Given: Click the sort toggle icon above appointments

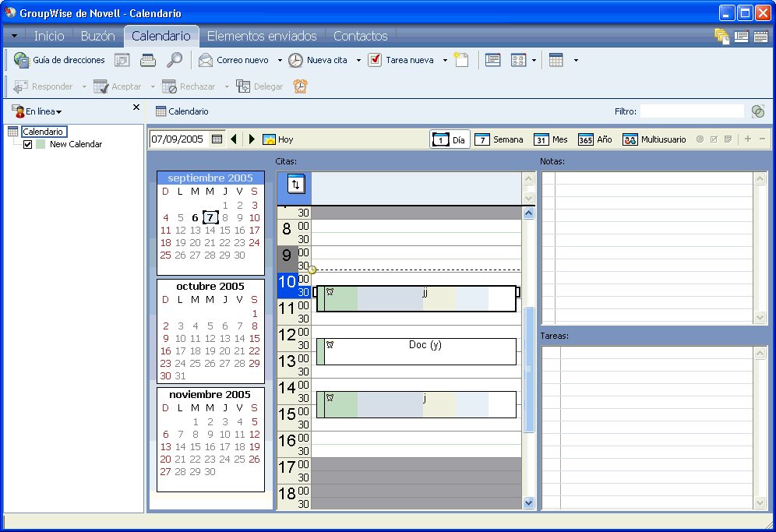Looking at the screenshot, I should tap(296, 185).
